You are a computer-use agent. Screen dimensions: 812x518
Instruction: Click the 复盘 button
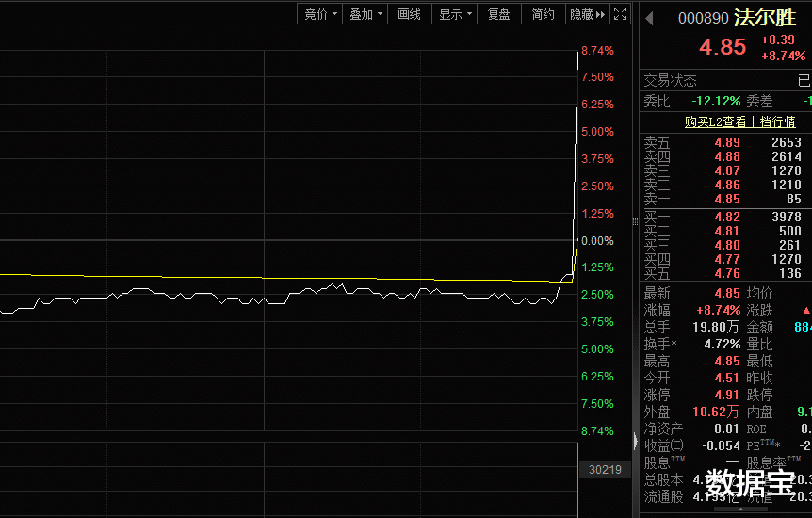pyautogui.click(x=498, y=14)
